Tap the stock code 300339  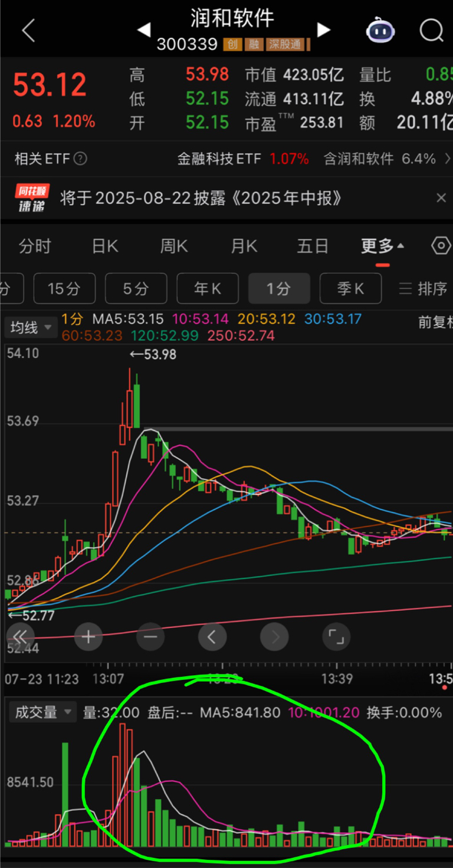[188, 44]
